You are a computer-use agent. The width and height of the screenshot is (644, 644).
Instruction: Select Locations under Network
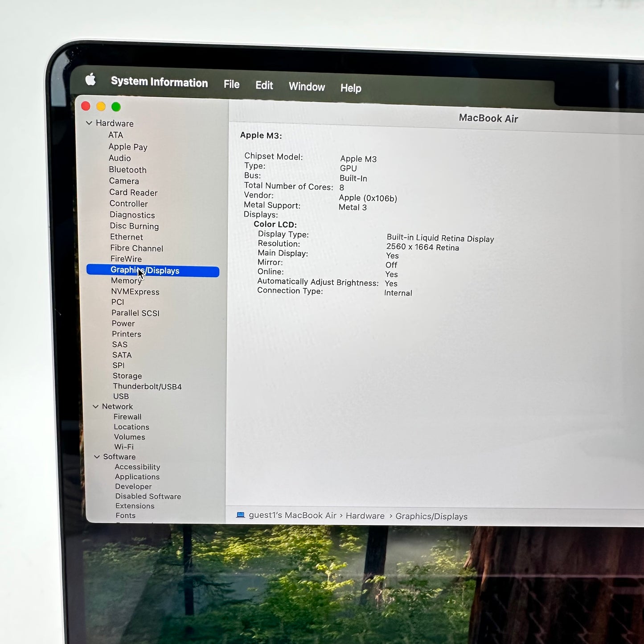131,427
